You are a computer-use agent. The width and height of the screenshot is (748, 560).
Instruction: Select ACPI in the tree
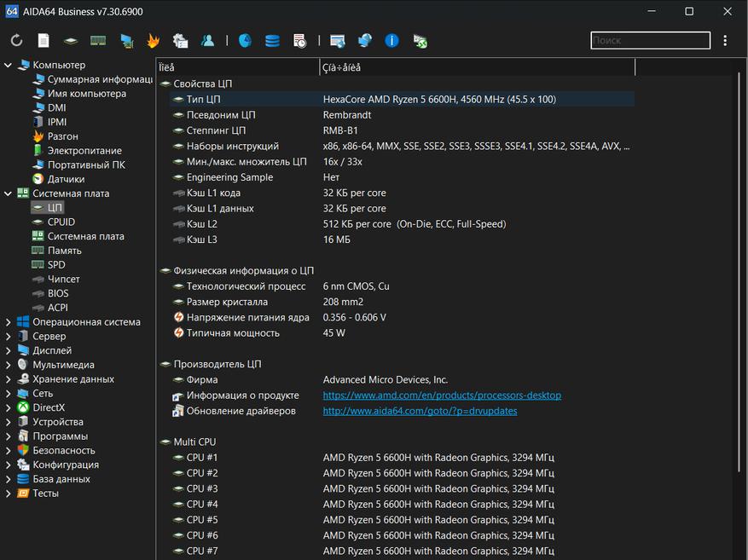(x=49, y=308)
